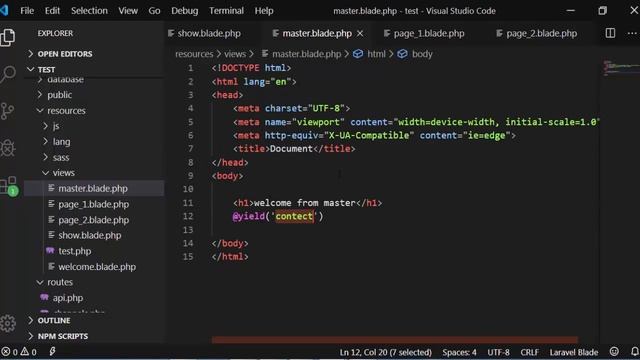Viewport: 640px width, 360px height.
Task: Click views in the breadcrumb path
Action: [235, 54]
